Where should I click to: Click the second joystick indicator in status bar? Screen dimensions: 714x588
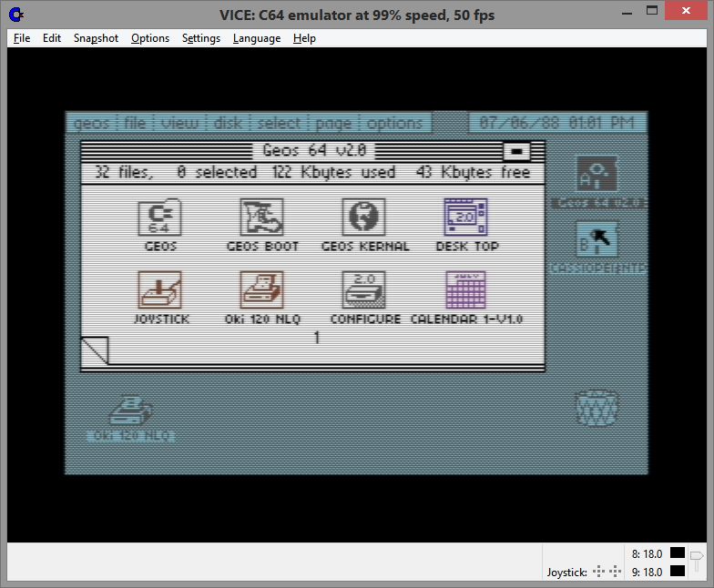[x=616, y=572]
